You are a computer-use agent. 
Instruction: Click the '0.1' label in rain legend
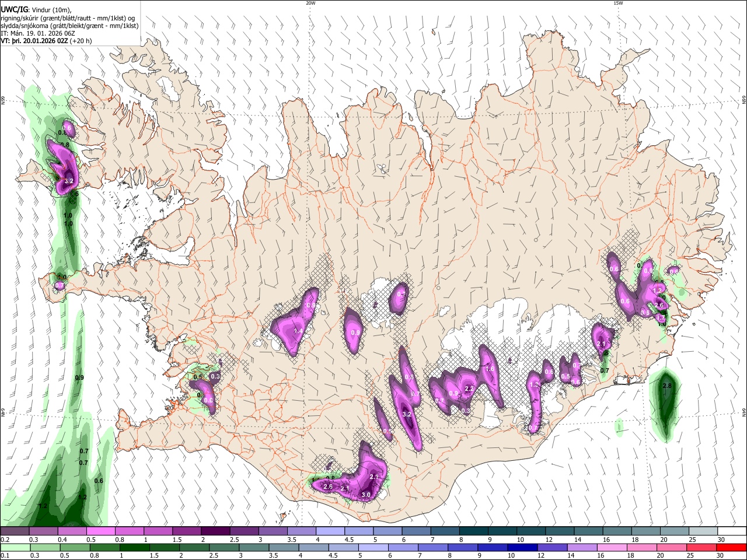point(5,556)
